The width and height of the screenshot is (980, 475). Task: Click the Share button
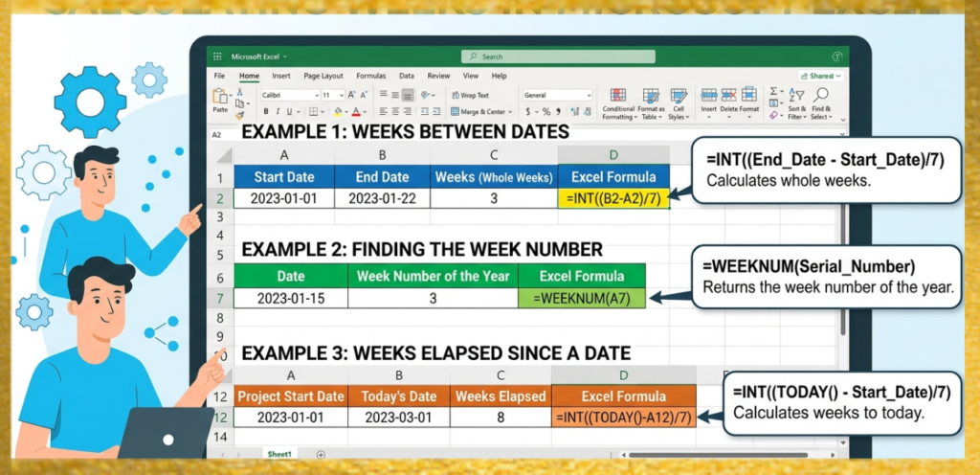821,76
